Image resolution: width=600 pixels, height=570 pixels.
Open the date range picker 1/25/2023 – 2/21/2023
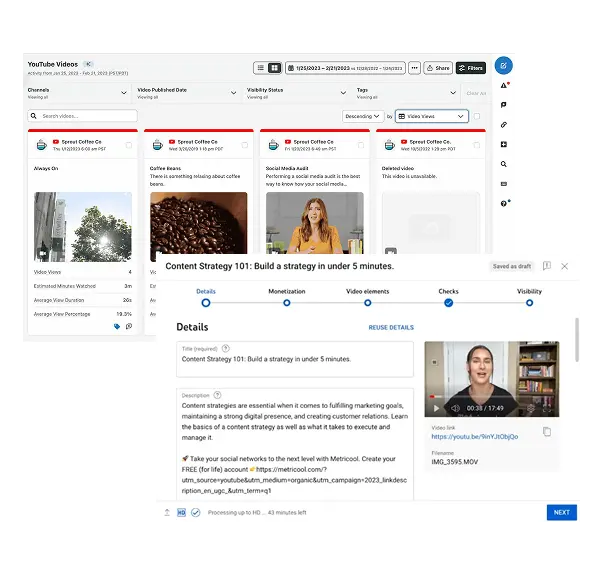tap(345, 68)
